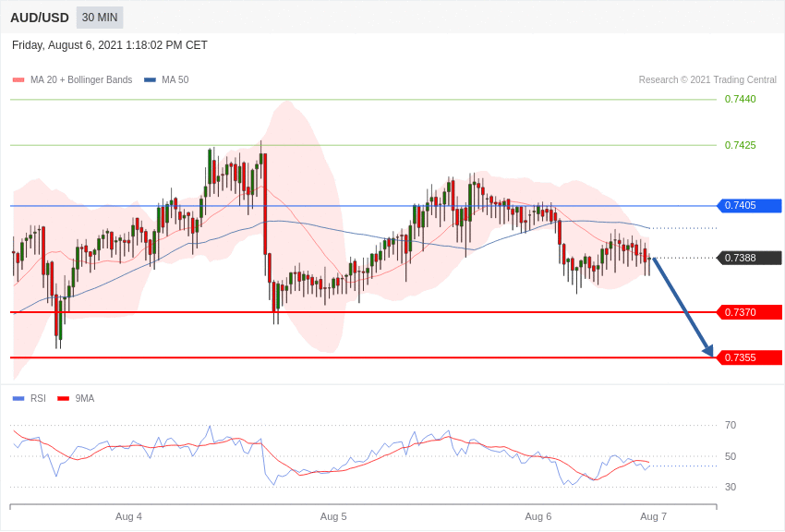Select the 0.7440 resistance level label
Screen dimensions: 785x532
coord(741,99)
